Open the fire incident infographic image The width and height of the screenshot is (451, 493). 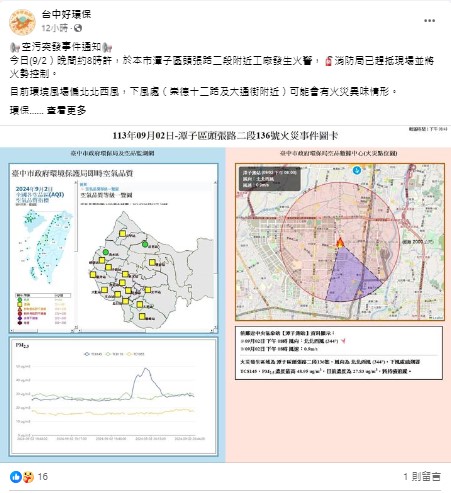point(225,294)
